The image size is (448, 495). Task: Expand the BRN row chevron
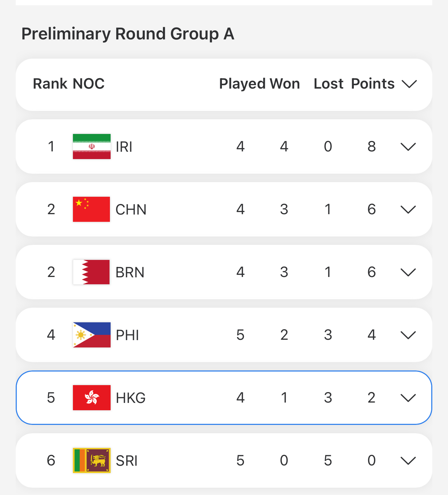(x=408, y=272)
